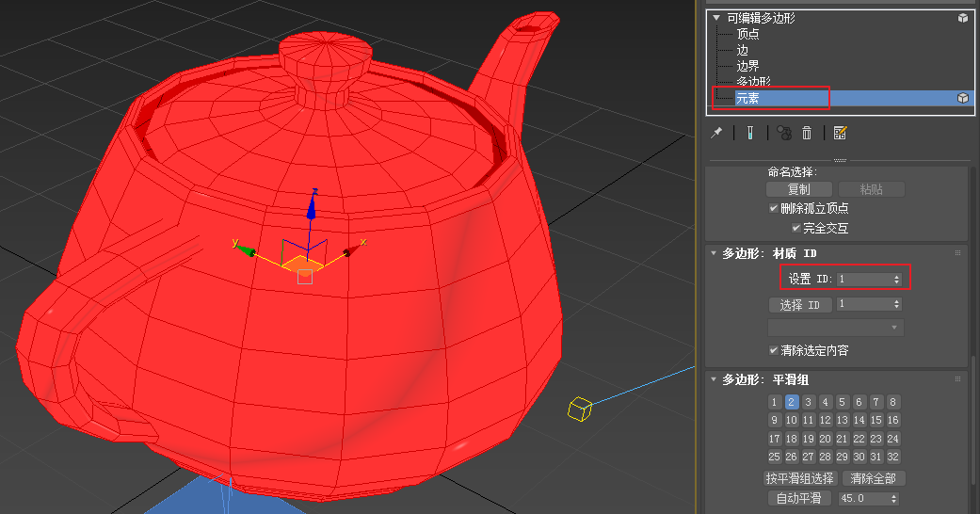Click smoothing group button 2
Screen dimensions: 980x514
[792, 402]
